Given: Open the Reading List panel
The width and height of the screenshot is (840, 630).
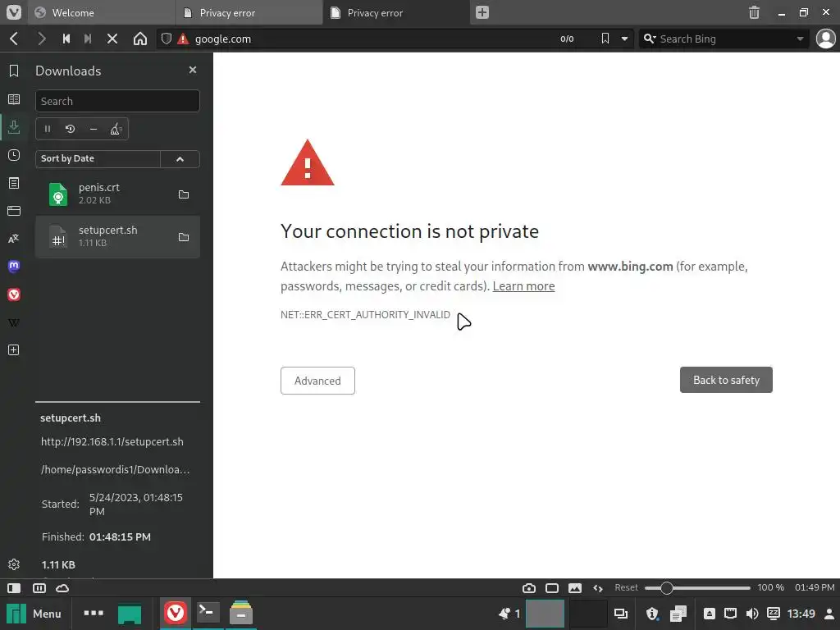Looking at the screenshot, I should point(14,99).
